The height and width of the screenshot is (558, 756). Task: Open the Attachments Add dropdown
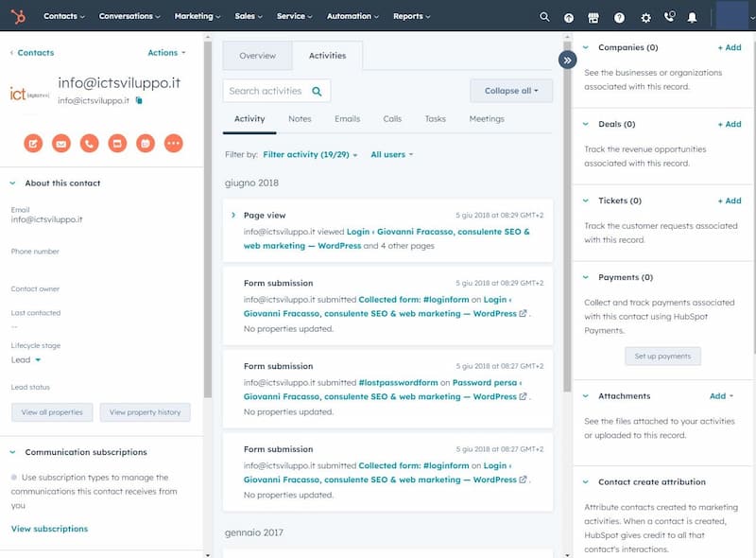pos(721,396)
